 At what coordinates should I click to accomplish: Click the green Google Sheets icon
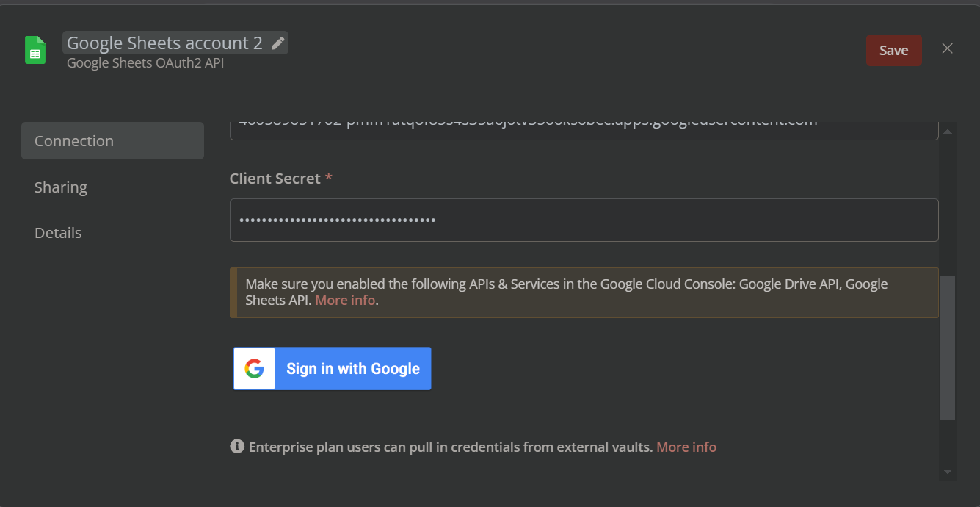tap(35, 50)
